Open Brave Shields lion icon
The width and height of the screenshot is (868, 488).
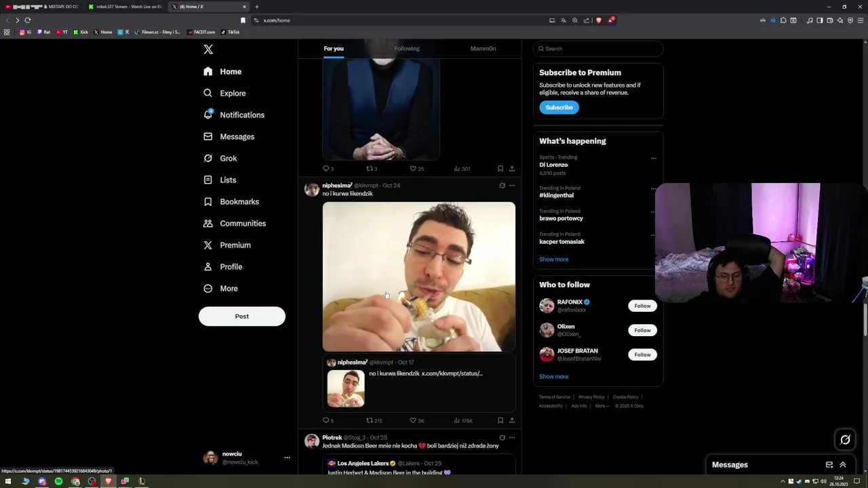pyautogui.click(x=598, y=20)
